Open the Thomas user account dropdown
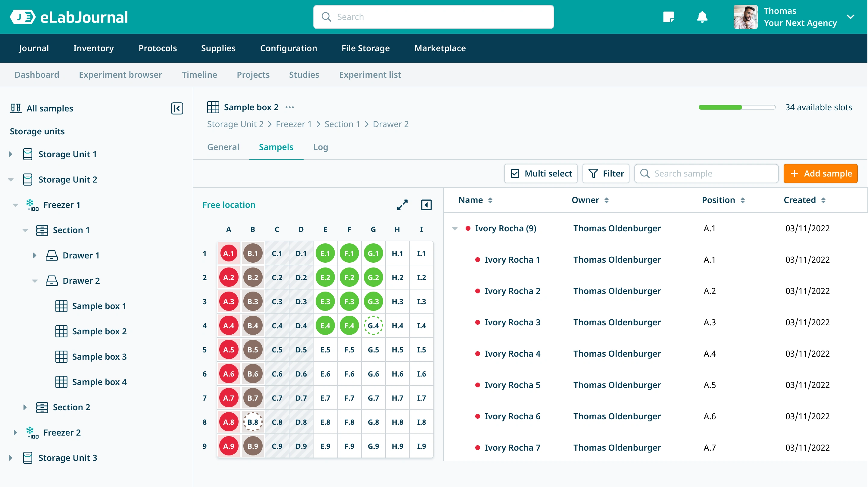Viewport: 868px width, 494px height. coord(850,17)
